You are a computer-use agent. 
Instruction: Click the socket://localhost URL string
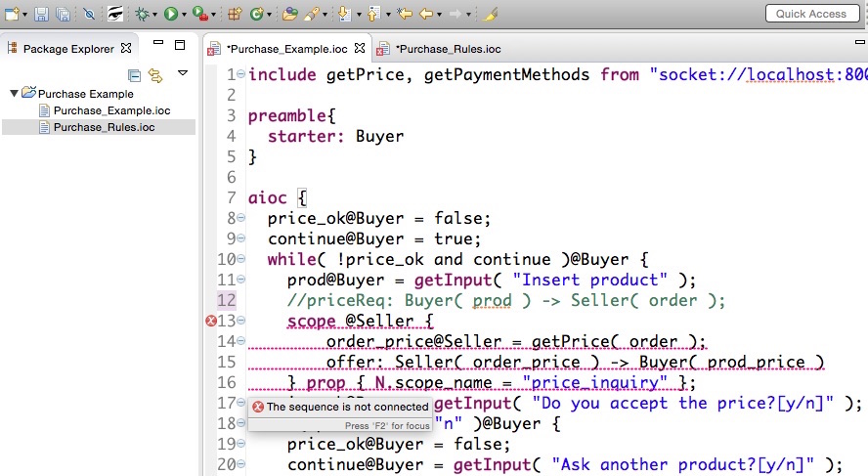coord(759,74)
